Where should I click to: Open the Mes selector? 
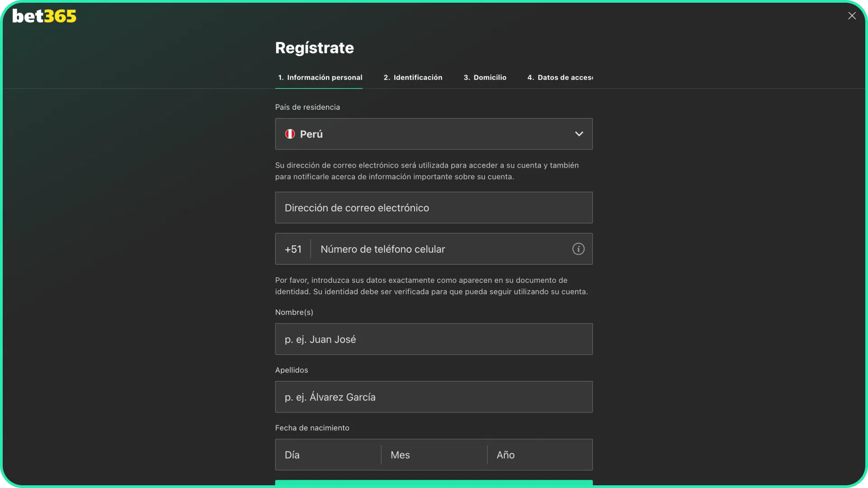point(433,455)
